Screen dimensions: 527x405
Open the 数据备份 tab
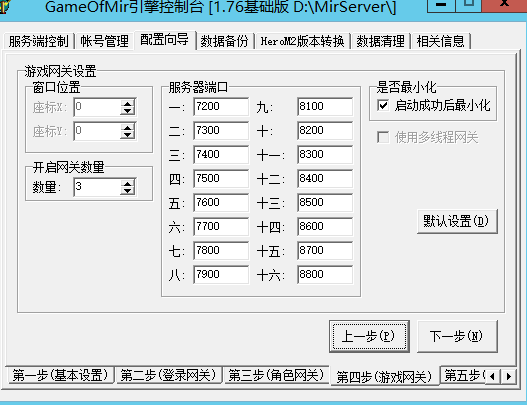point(224,41)
